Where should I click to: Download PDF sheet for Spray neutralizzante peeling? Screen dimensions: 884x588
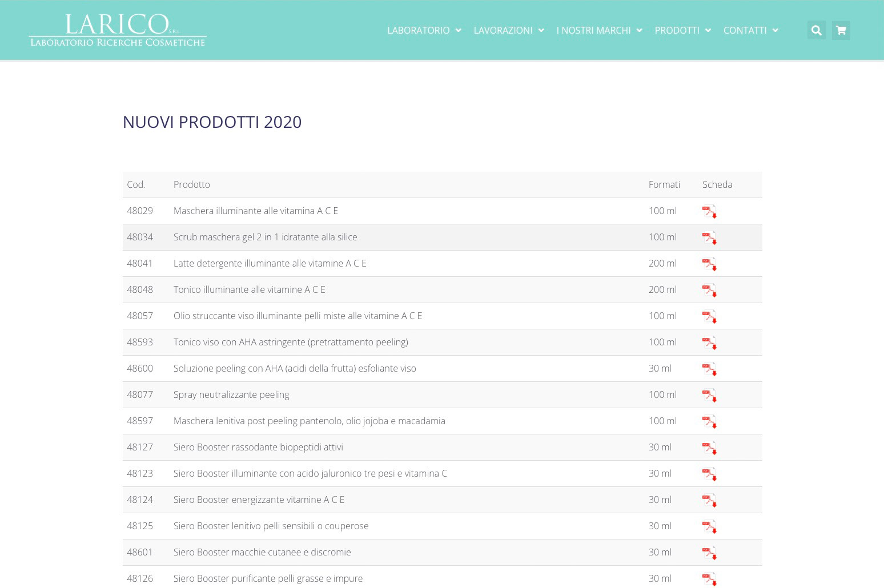[x=709, y=396]
